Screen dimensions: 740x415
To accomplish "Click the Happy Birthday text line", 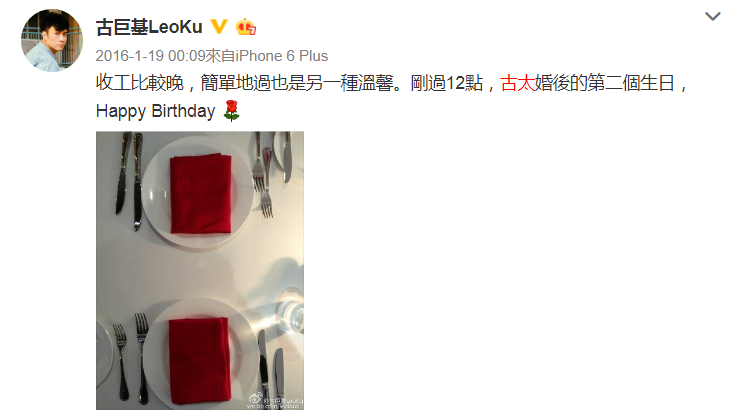I will point(155,111).
